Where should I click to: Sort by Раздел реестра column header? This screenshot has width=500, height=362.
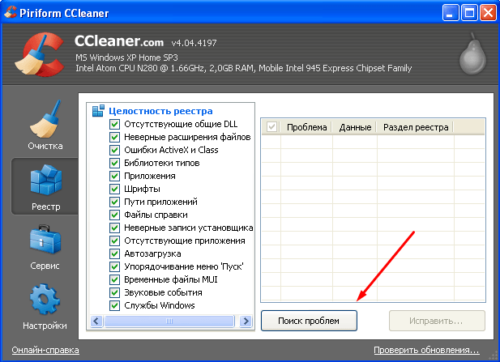coord(416,127)
